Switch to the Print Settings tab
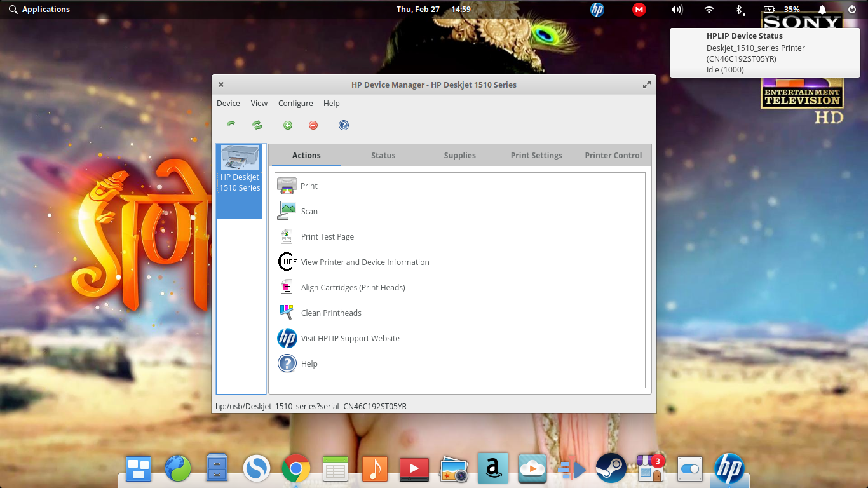 tap(536, 155)
